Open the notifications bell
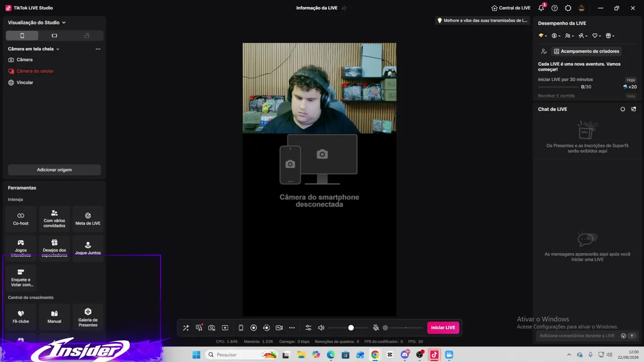 click(x=541, y=8)
